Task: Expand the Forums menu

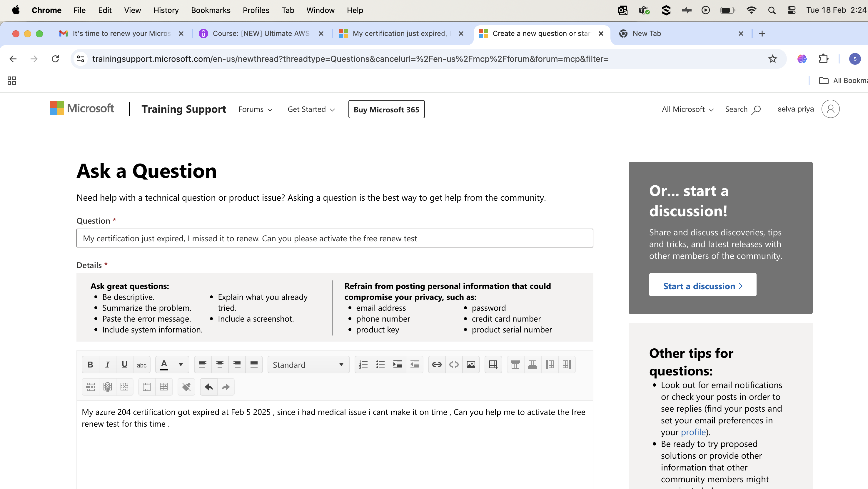Action: (256, 109)
